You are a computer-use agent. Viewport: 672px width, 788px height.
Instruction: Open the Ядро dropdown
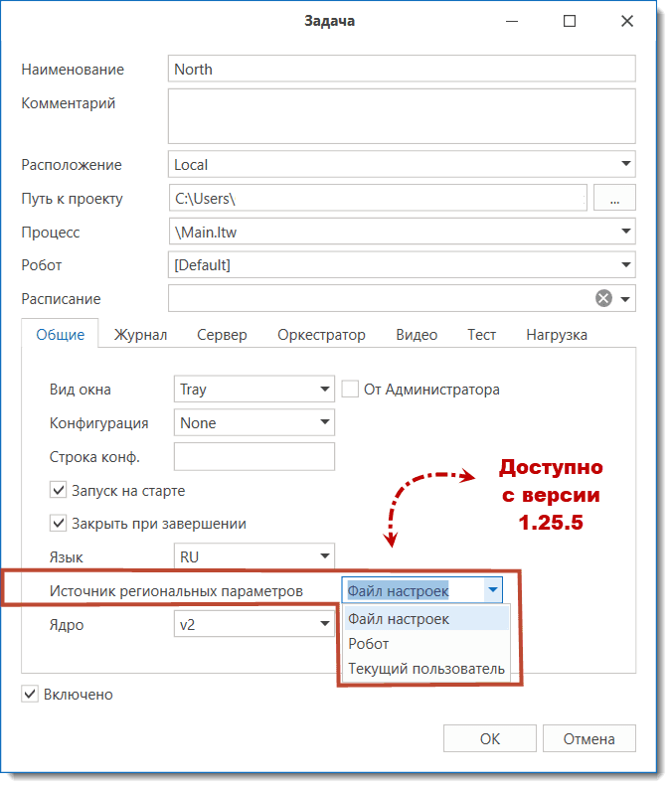(x=325, y=624)
